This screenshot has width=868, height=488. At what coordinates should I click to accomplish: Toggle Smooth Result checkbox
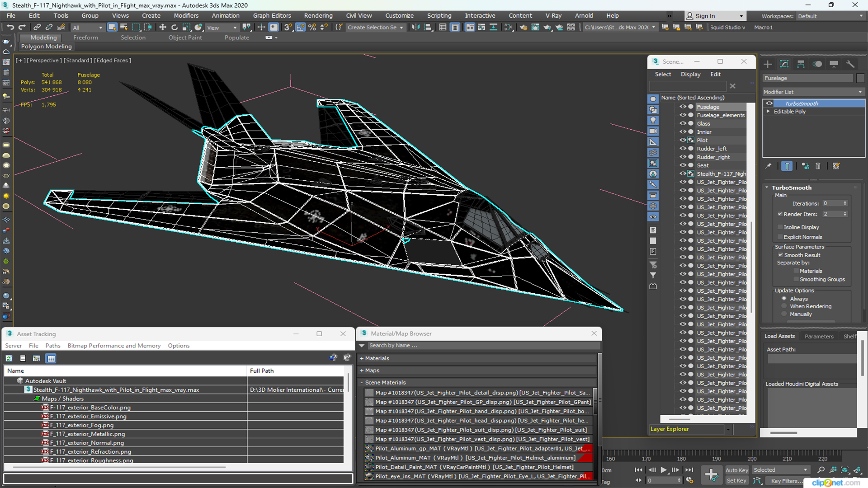780,255
